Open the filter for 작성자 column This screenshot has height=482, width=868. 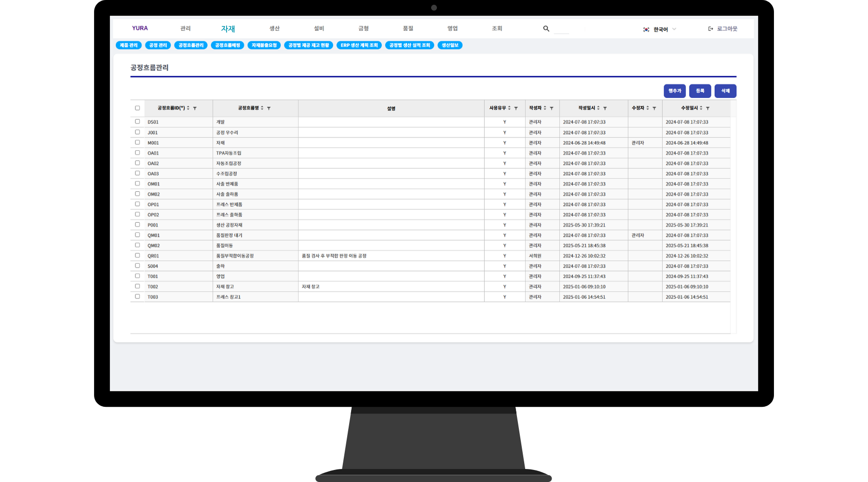tap(552, 108)
